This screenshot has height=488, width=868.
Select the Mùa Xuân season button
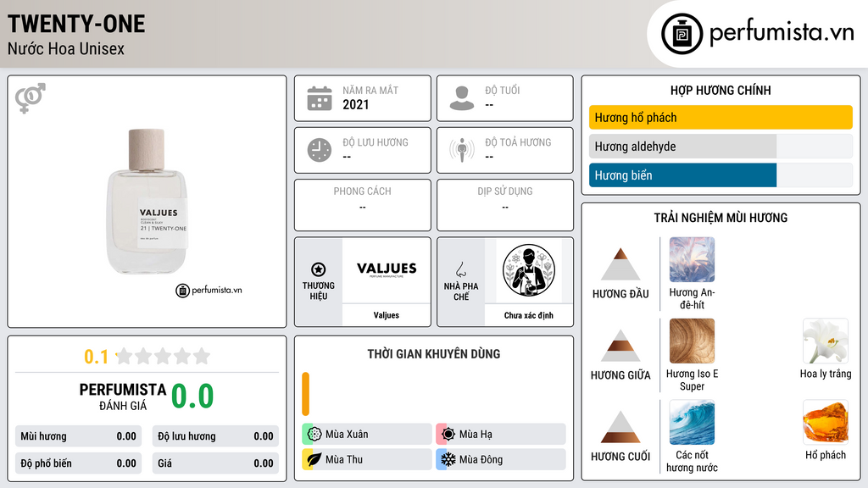[x=367, y=435]
